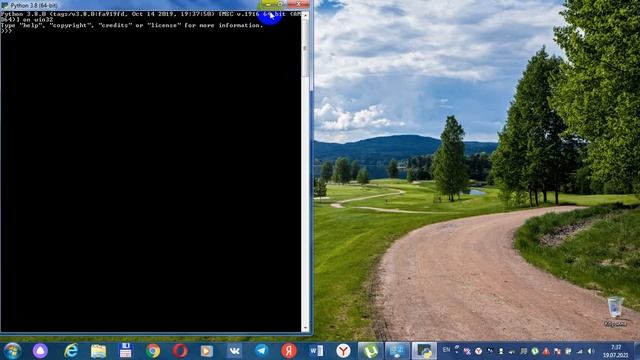Open the Windows Start menu orb
This screenshot has height=360, width=640.
pos(12,351)
